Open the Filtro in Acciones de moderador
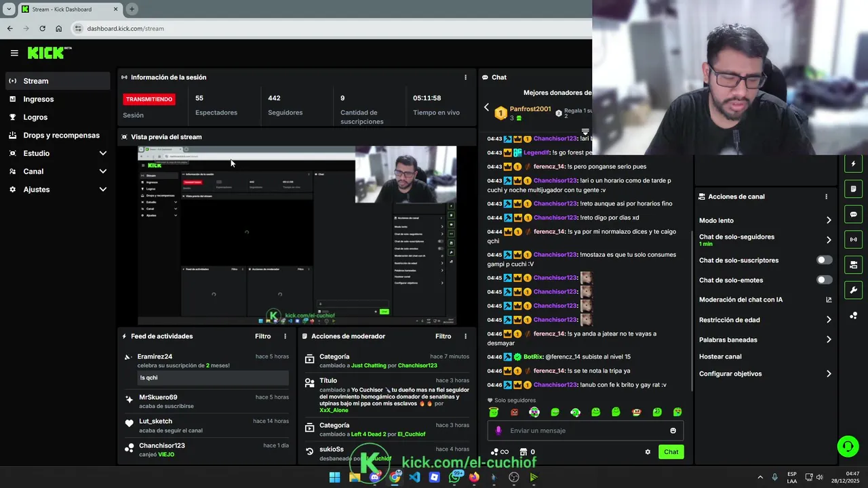This screenshot has width=868, height=488. click(443, 336)
